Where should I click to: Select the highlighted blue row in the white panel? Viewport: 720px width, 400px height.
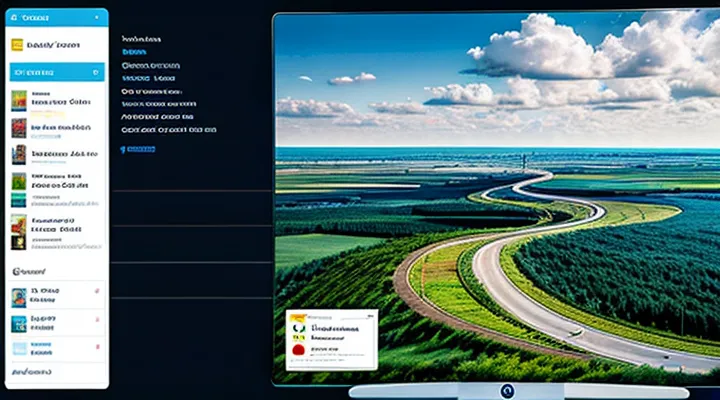(x=57, y=72)
